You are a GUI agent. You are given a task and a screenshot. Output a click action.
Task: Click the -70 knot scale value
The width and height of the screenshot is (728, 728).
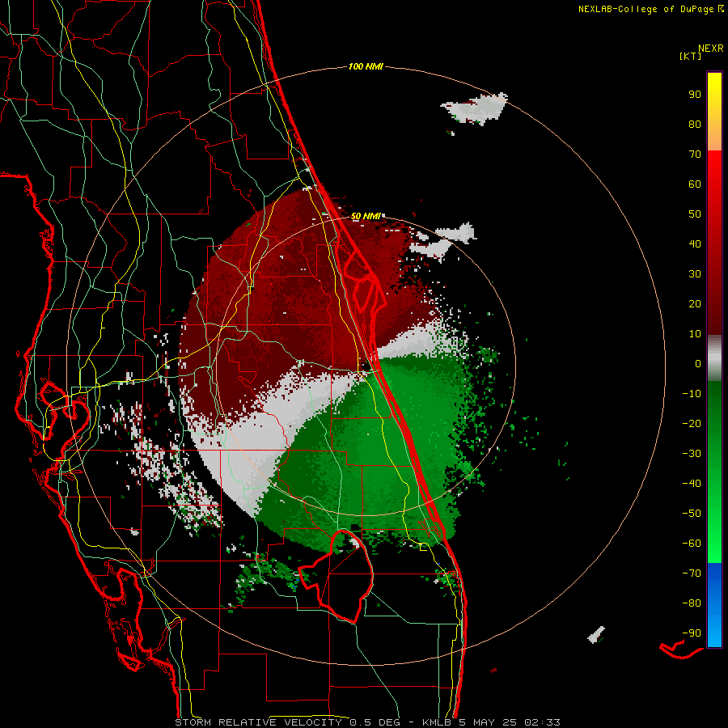(692, 574)
